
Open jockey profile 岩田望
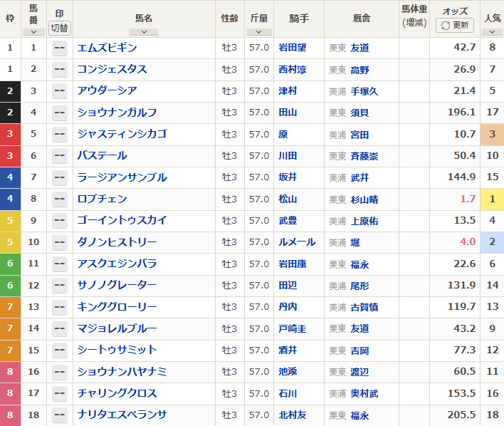click(x=292, y=48)
